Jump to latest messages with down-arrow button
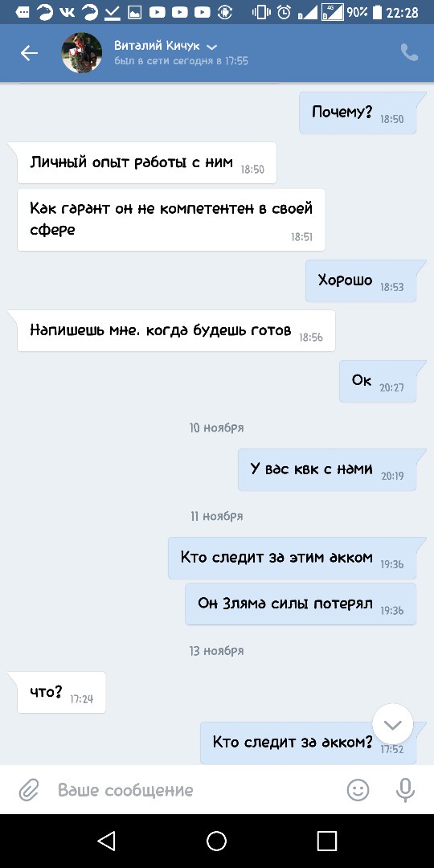The width and height of the screenshot is (434, 868). tap(392, 724)
